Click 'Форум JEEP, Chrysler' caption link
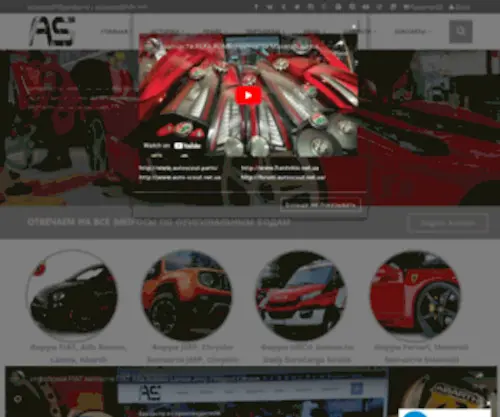Image resolution: width=500 pixels, height=417 pixels. pyautogui.click(x=193, y=347)
